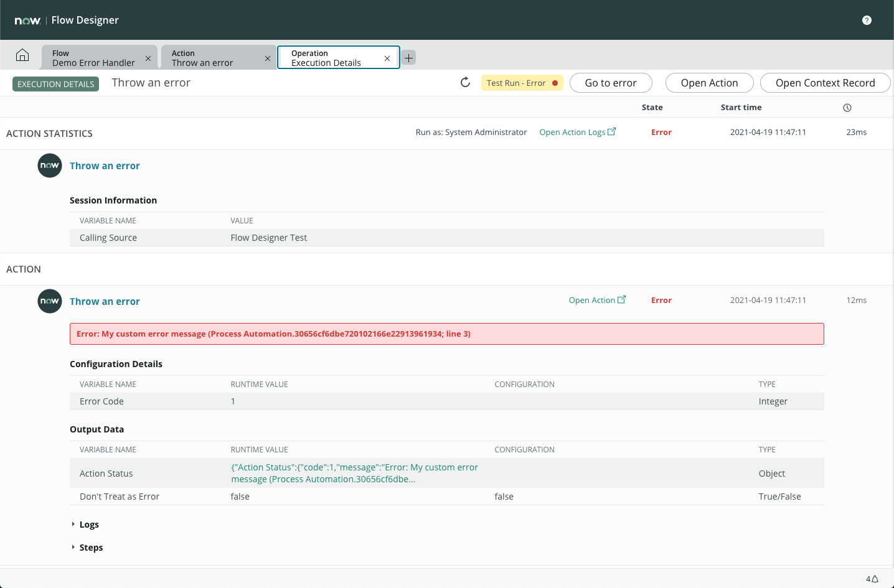Follow the Open Action link in the Action row

pyautogui.click(x=597, y=300)
